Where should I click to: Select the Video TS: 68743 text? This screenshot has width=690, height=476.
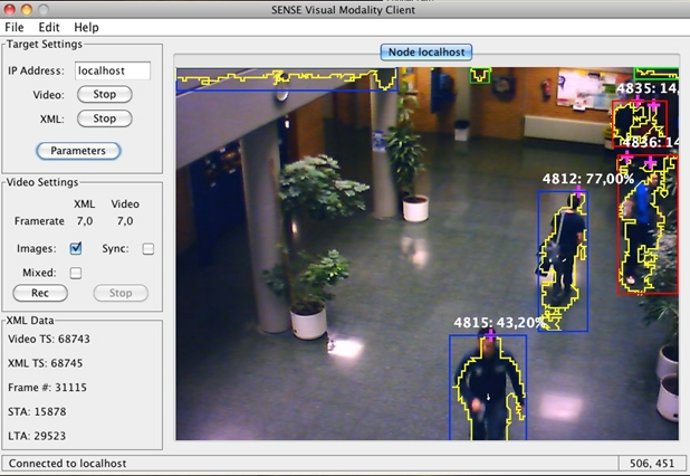[x=49, y=339]
